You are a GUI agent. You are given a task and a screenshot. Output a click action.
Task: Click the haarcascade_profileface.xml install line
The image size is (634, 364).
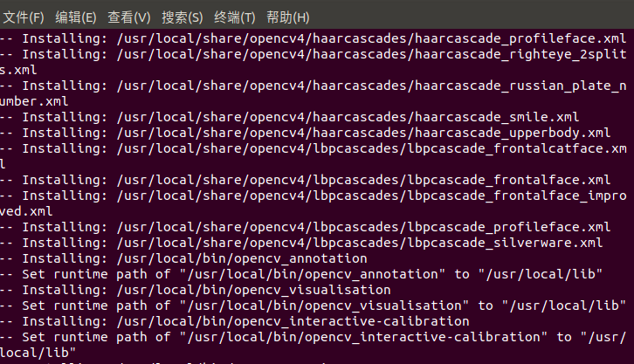click(x=313, y=38)
